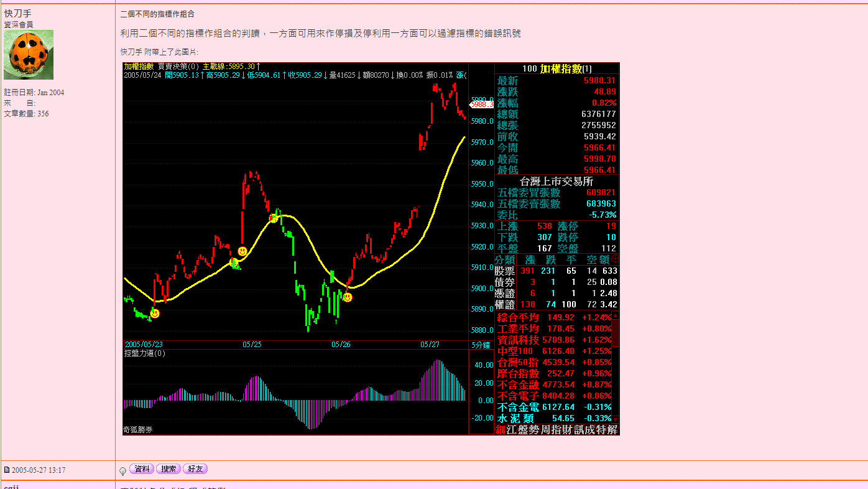
Task: Click the 水泥類 row in index list
Action: [x=553, y=418]
